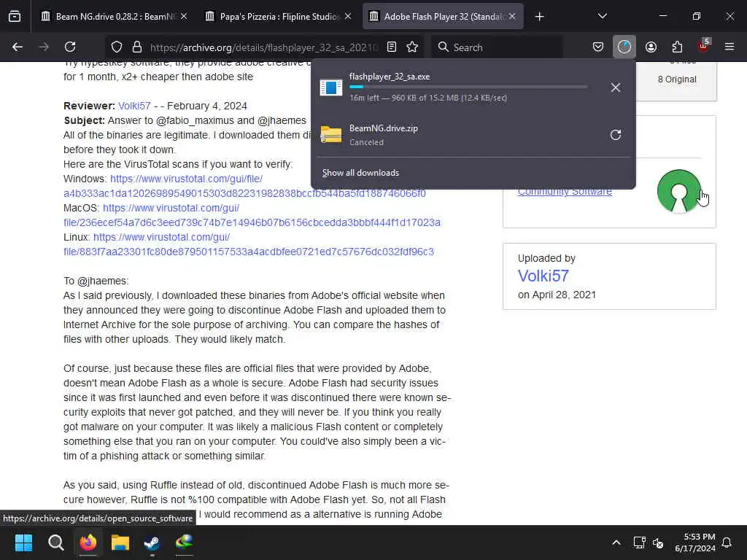Open tracking protection shield icon
The height and width of the screenshot is (560, 747).
(x=117, y=47)
